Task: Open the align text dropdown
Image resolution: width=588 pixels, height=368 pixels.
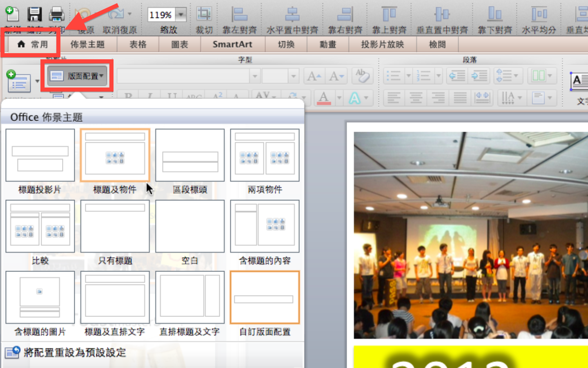Action: [x=542, y=98]
